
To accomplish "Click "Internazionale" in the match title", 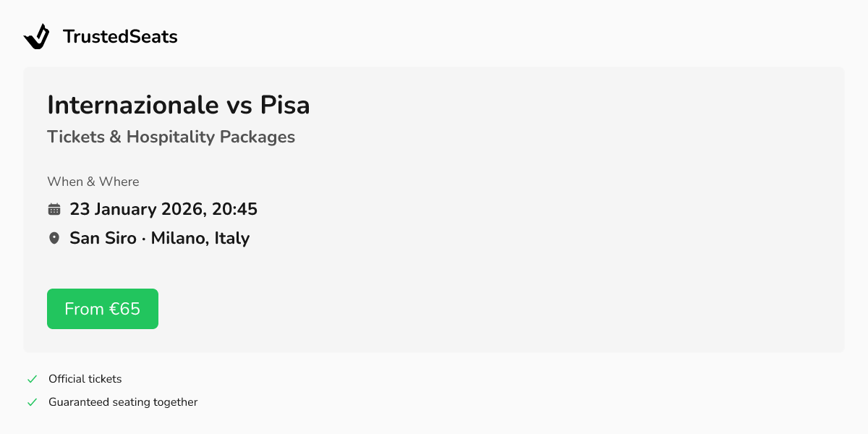I will (134, 105).
